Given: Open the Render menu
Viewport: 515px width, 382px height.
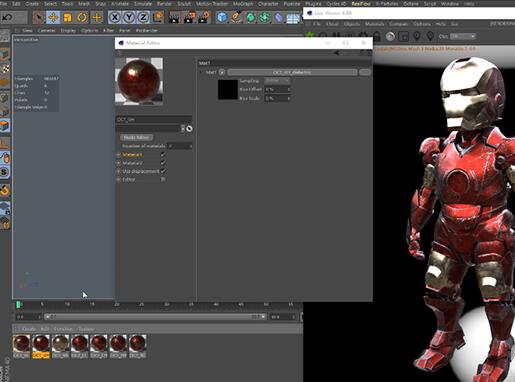Looking at the screenshot, I should 164,4.
